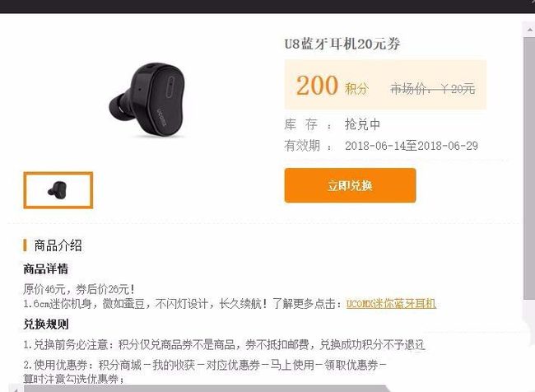This screenshot has width=535, height=392.
Task: Click the orange bar beside 商品介绍
Action: tap(25, 245)
